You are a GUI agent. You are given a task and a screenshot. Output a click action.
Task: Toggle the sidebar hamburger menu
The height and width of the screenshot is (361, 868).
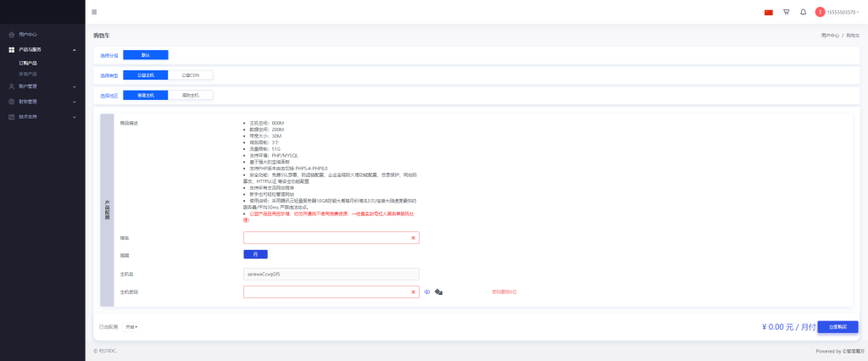click(x=94, y=12)
